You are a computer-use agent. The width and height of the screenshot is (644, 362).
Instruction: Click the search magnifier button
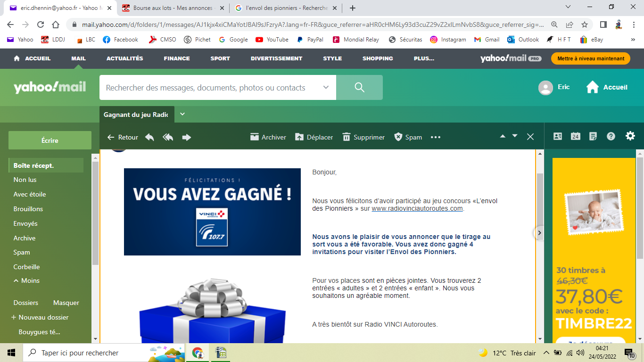(359, 88)
